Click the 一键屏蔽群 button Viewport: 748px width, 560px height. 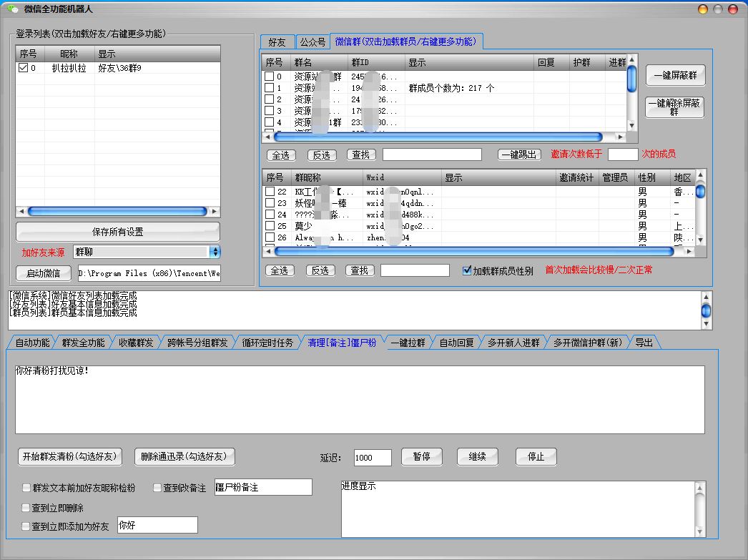click(x=674, y=75)
